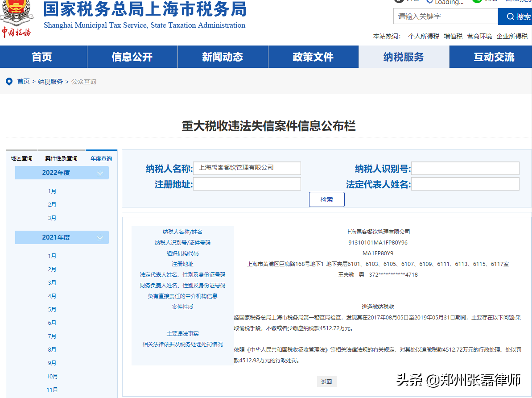
Task: Open the 个人所得税 hot word link
Action: 423,36
